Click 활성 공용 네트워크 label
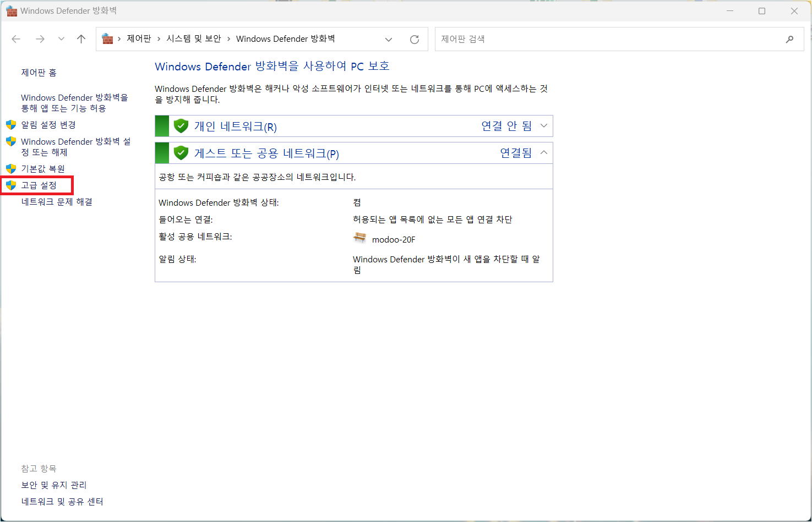The width and height of the screenshot is (812, 522). pos(195,237)
